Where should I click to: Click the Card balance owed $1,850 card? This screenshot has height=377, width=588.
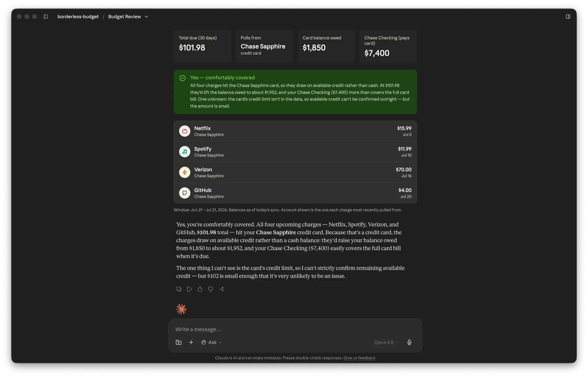pos(326,46)
